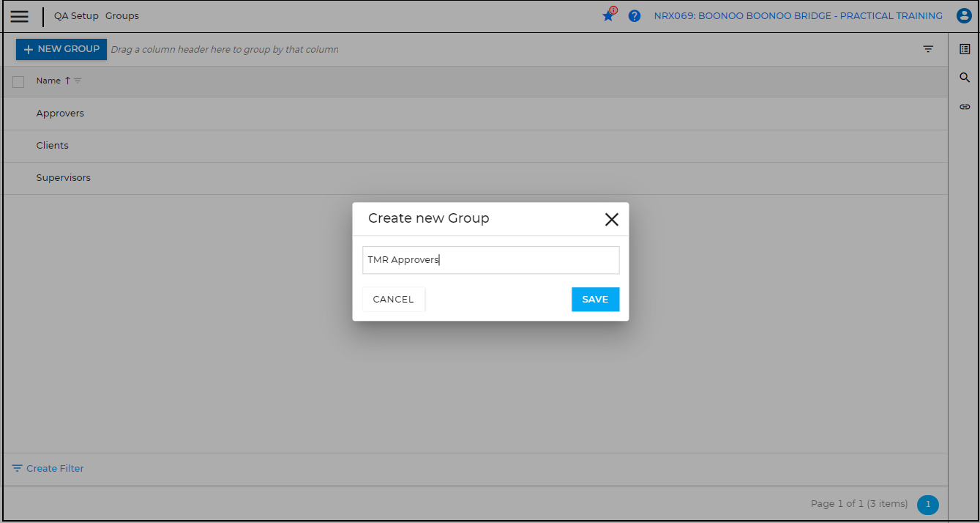Screen dimensions: 980x523
Task: Click the column chooser icon in right sidebar
Action: pyautogui.click(x=965, y=49)
